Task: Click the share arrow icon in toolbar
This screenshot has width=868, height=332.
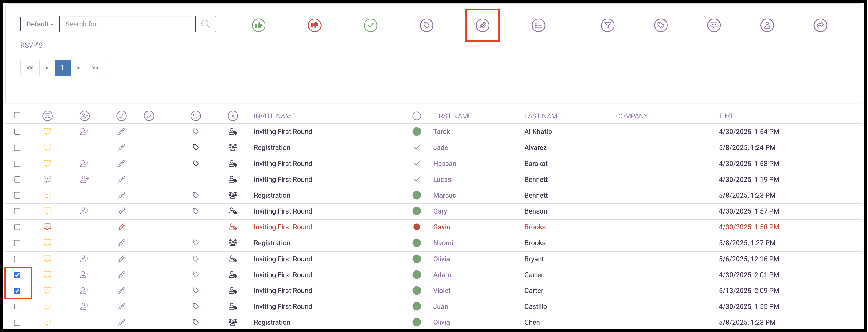Action: (x=820, y=25)
